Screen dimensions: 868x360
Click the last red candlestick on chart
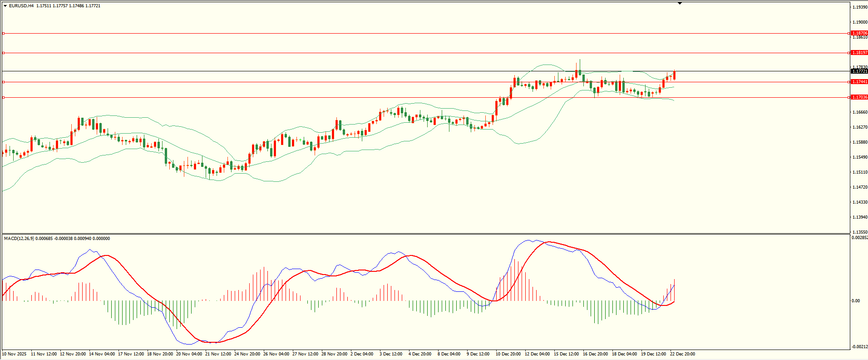click(674, 75)
